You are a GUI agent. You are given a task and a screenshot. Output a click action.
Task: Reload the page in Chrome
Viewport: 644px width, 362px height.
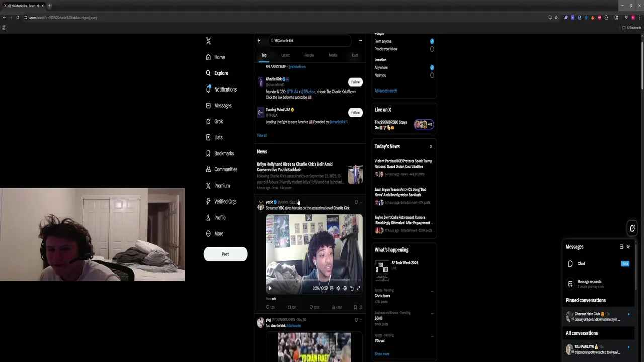tap(18, 18)
